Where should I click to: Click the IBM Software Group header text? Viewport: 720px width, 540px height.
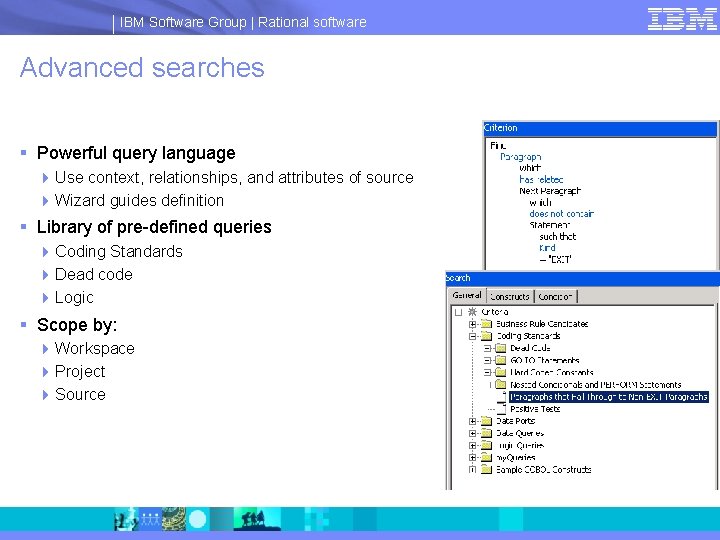[183, 22]
